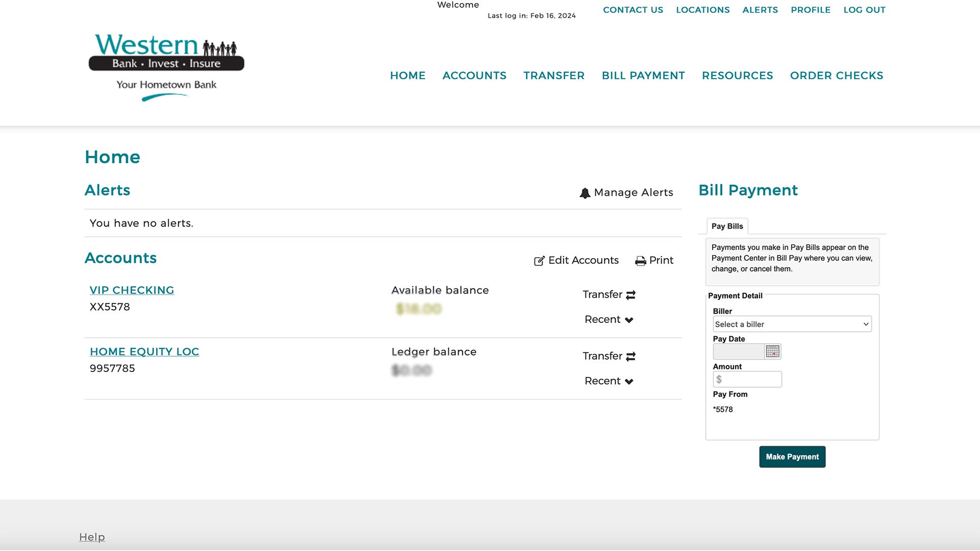The height and width of the screenshot is (551, 980).
Task: Click the Pay Date text field
Action: click(738, 352)
